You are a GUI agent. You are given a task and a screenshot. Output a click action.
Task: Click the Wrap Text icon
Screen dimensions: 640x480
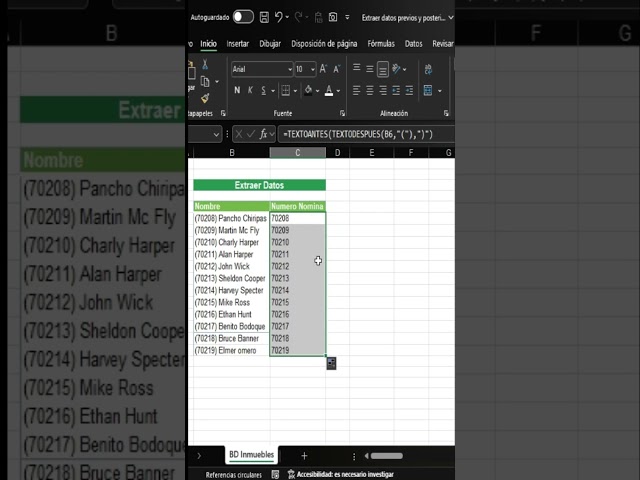tap(428, 69)
